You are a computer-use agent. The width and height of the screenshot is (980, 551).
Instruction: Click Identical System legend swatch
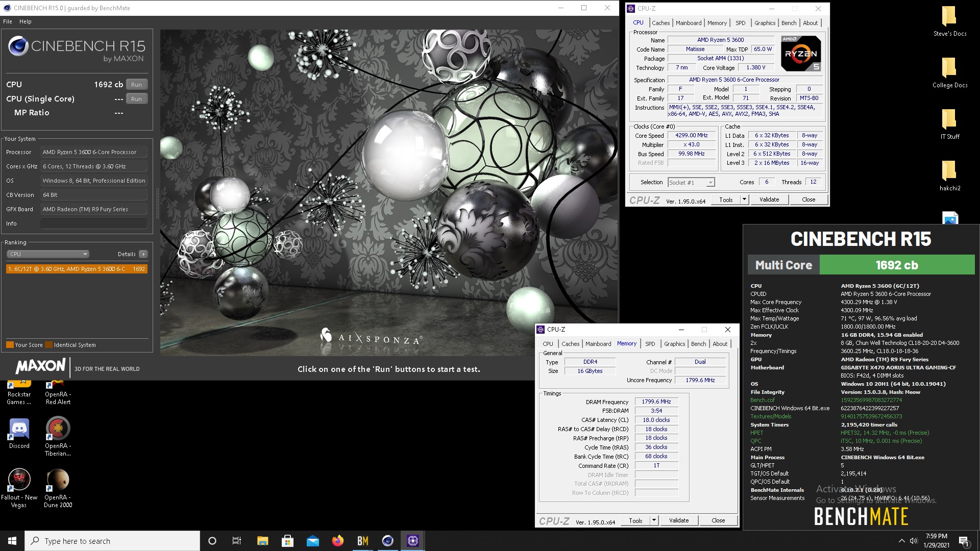[x=48, y=345]
